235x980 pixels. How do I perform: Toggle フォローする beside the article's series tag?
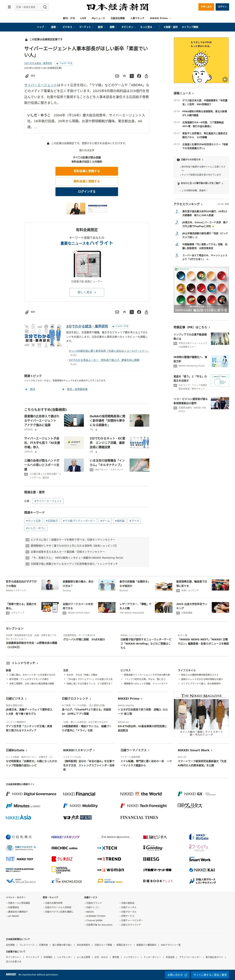[x=64, y=64]
